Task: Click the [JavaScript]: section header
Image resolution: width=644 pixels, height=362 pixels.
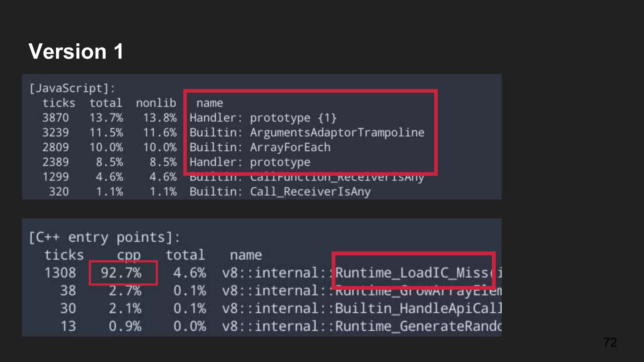Action: (72, 88)
